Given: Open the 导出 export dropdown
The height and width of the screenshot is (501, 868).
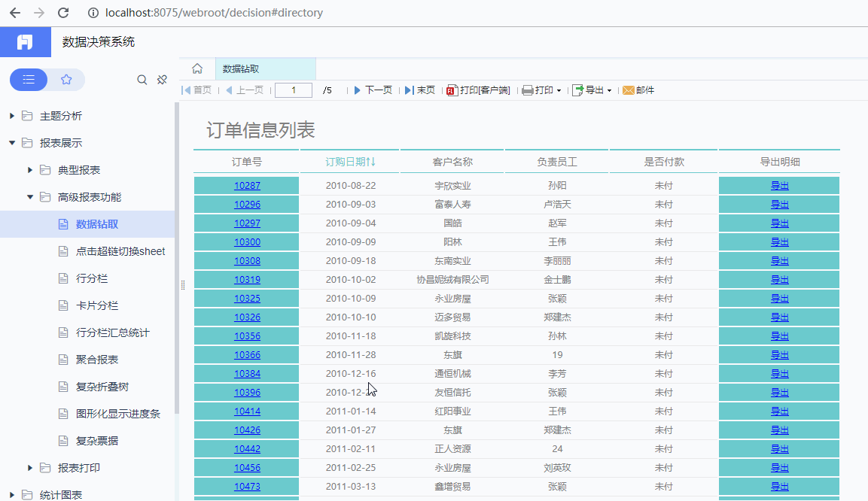Looking at the screenshot, I should 592,90.
